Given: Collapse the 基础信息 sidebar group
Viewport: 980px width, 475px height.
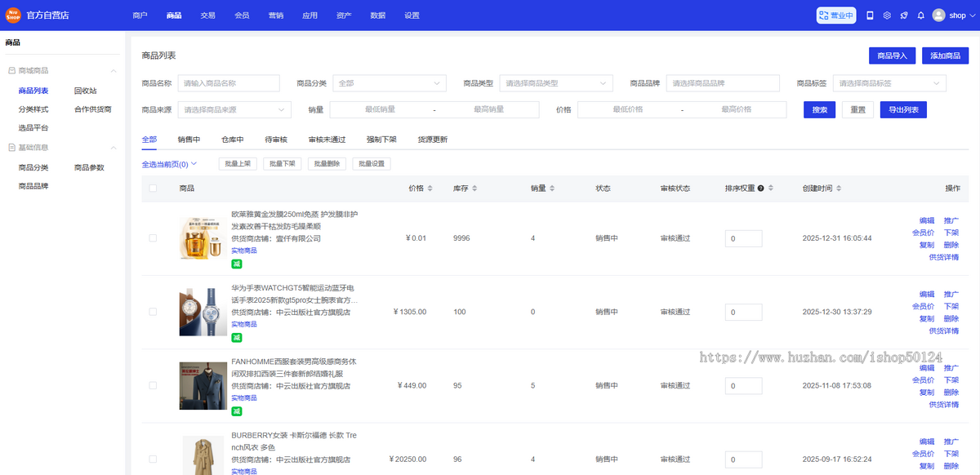Looking at the screenshot, I should 114,148.
